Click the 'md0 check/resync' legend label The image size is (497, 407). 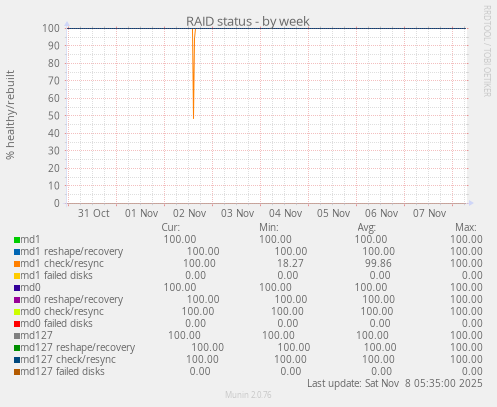pos(62,312)
